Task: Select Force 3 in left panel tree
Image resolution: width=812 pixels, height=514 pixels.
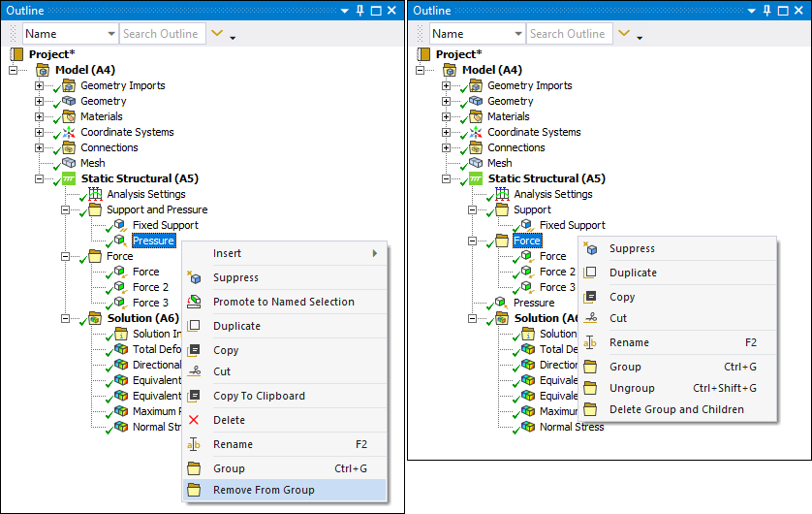Action: tap(150, 303)
